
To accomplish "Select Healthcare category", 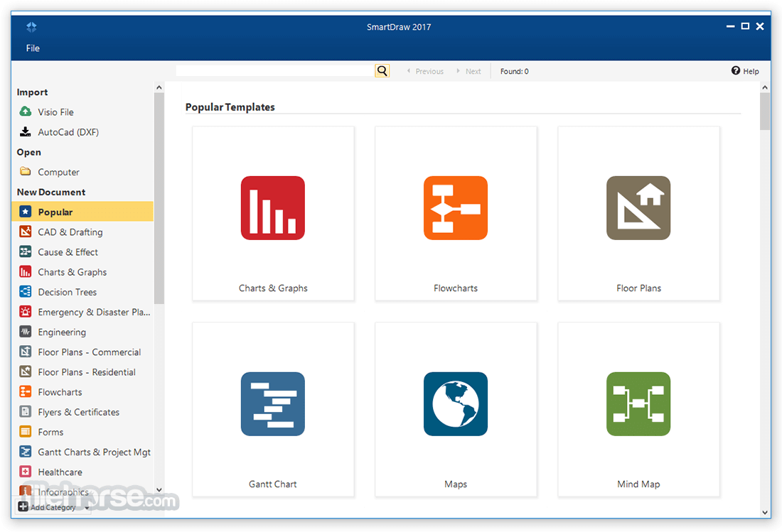I will tap(82, 472).
